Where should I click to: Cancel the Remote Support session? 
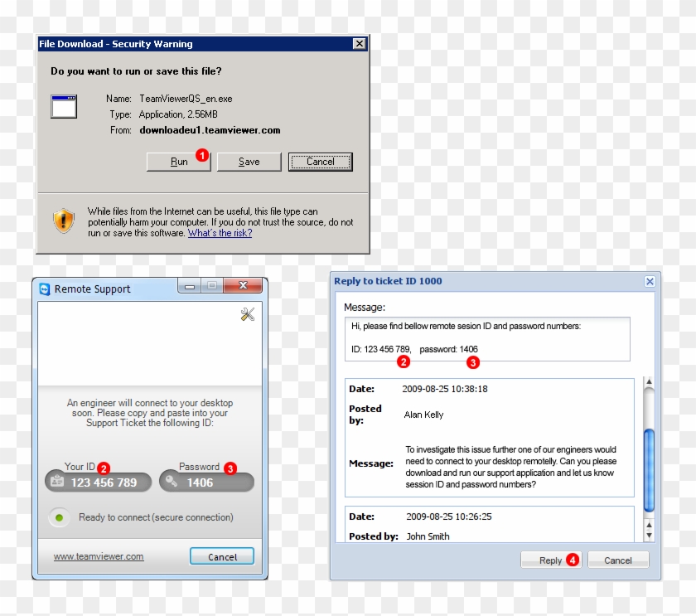[221, 556]
